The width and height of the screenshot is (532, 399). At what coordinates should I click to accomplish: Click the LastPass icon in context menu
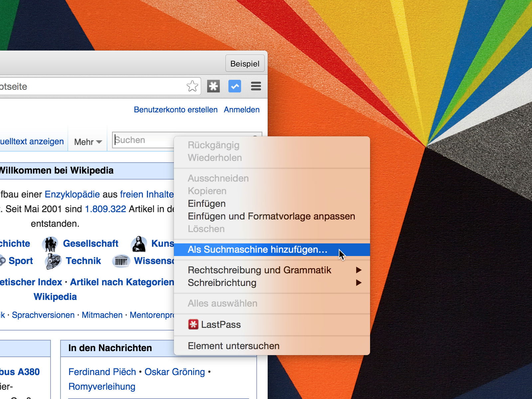(193, 325)
